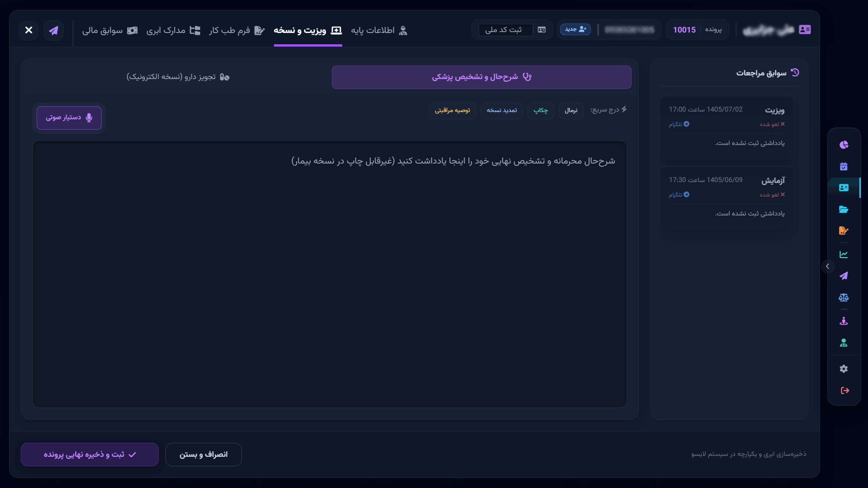Viewport: 868px width, 488px height.
Task: Click ثبت و ذخیره نهایی پرونده button
Action: 90,455
